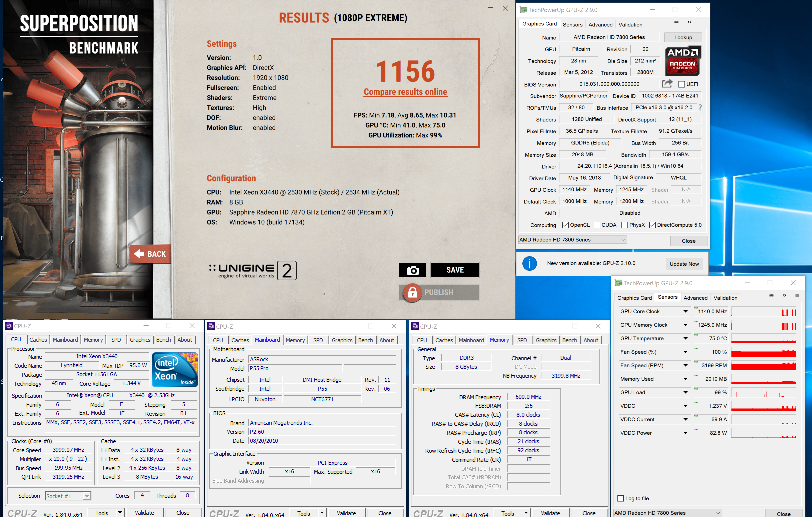Click Tools button in CPU-Z Mainboard window
812x517 pixels.
click(x=304, y=513)
